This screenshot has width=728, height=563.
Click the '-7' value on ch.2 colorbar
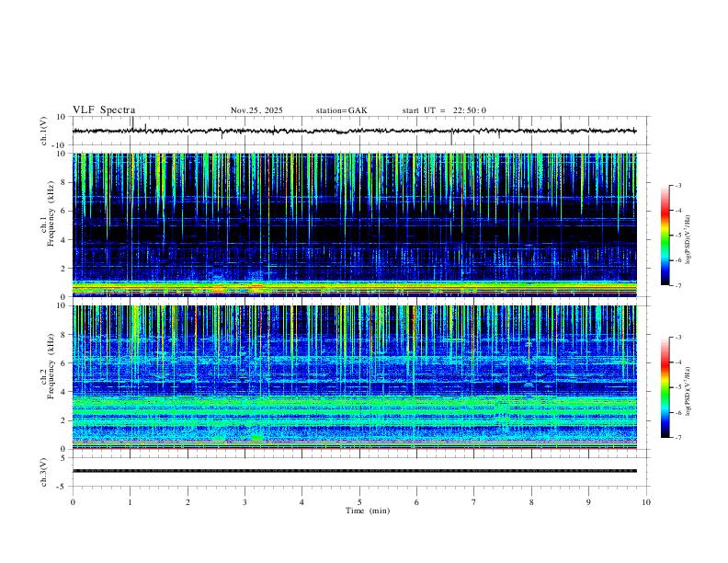coord(678,437)
